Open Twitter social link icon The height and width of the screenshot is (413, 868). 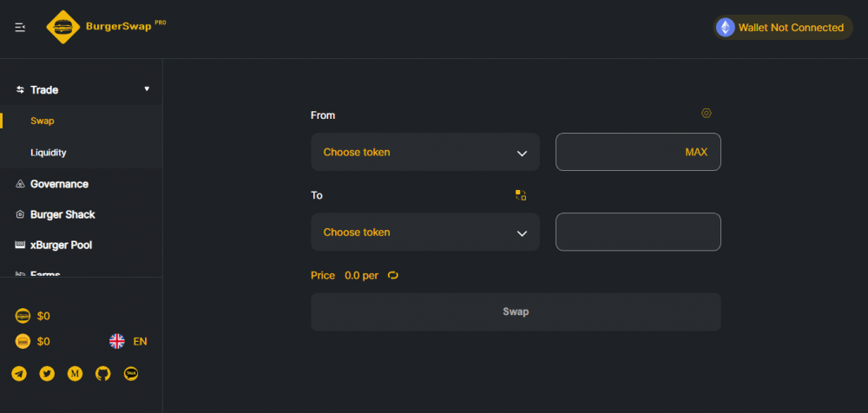click(47, 374)
